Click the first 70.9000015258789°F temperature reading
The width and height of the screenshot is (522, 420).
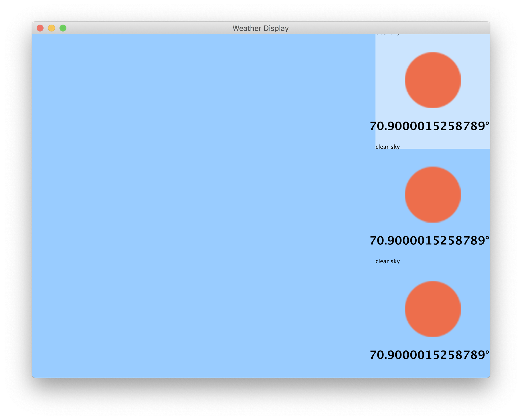(x=429, y=125)
